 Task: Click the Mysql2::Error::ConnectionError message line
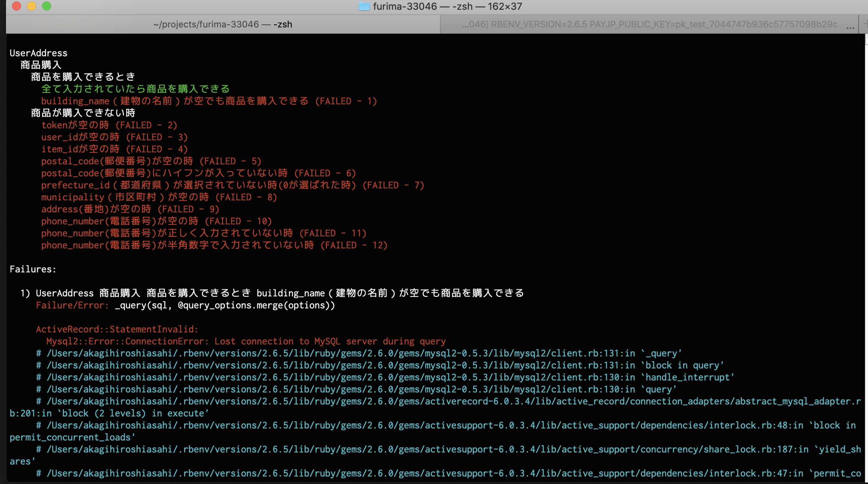[246, 341]
